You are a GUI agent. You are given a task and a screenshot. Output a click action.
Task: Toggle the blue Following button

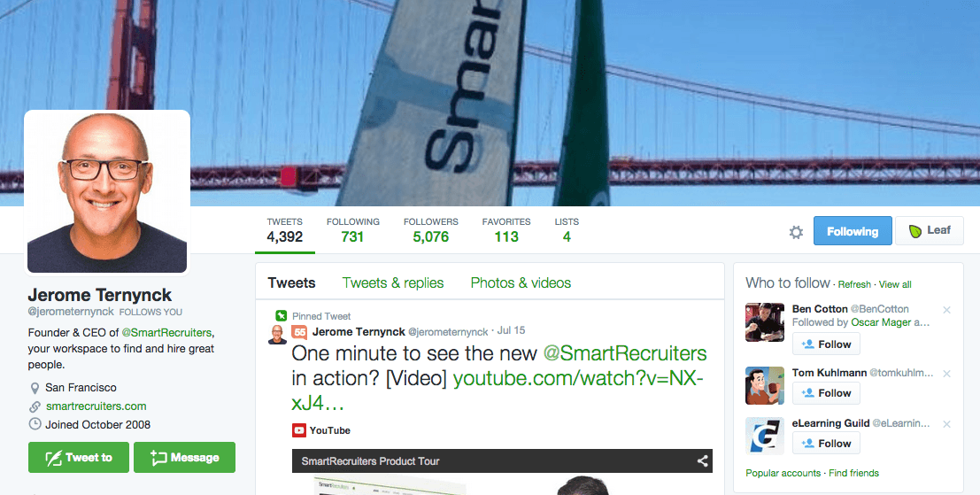(853, 230)
